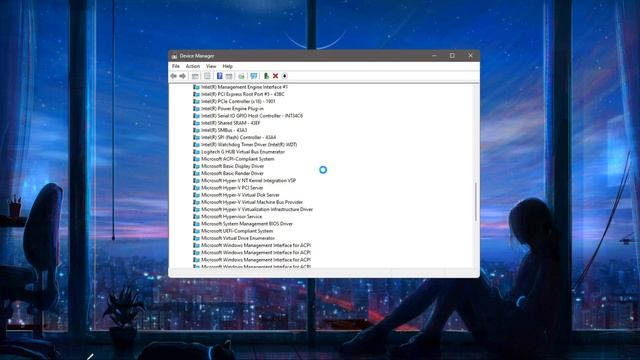Screen dimensions: 640x360
Task: Toggle the Action Pane icon right of Help
Action: [229, 76]
